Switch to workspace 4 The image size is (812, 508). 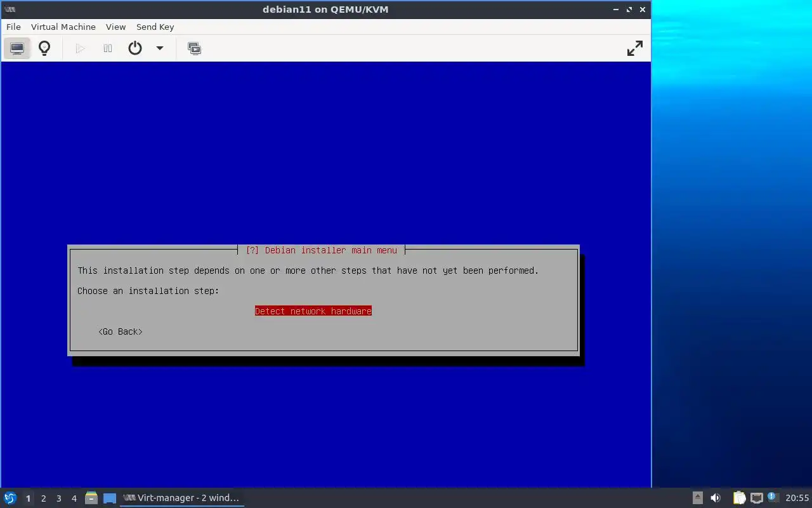[74, 498]
